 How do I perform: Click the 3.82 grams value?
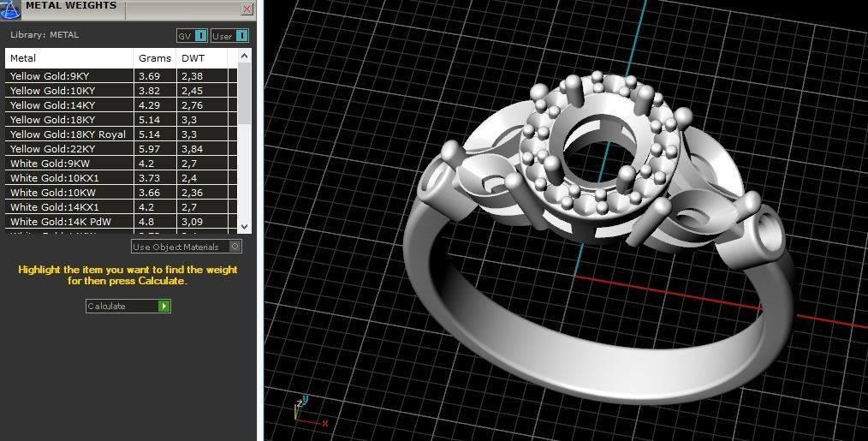click(x=150, y=90)
